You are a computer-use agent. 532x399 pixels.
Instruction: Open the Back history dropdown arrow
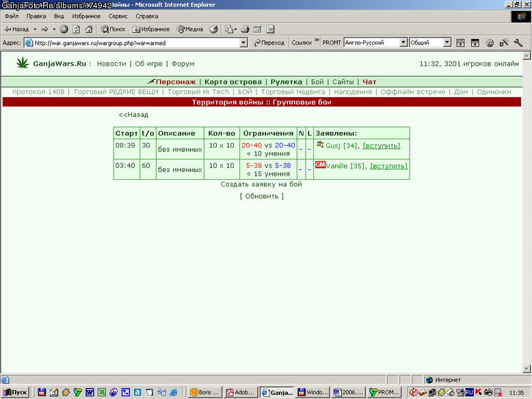pyautogui.click(x=35, y=29)
